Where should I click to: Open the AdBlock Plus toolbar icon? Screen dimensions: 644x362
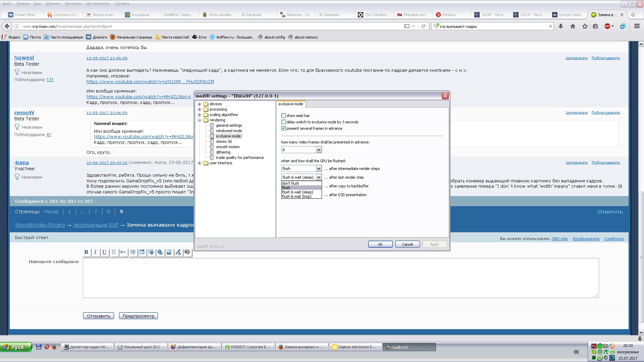click(607, 26)
